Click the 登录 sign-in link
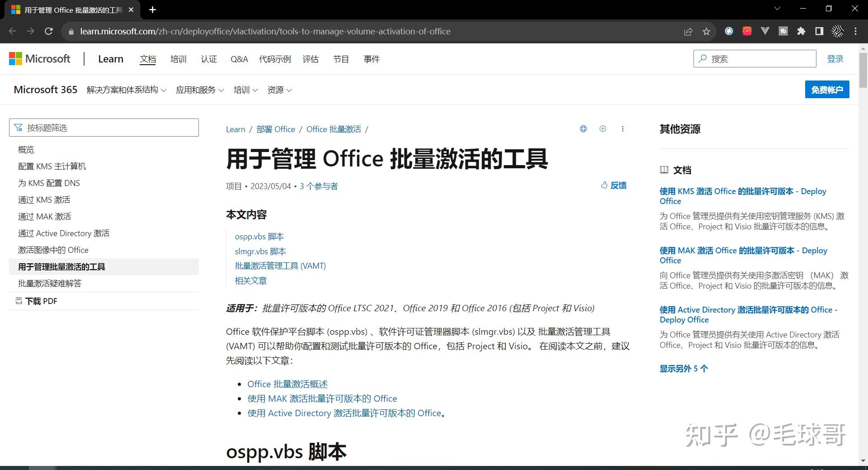The image size is (868, 470). tap(835, 59)
